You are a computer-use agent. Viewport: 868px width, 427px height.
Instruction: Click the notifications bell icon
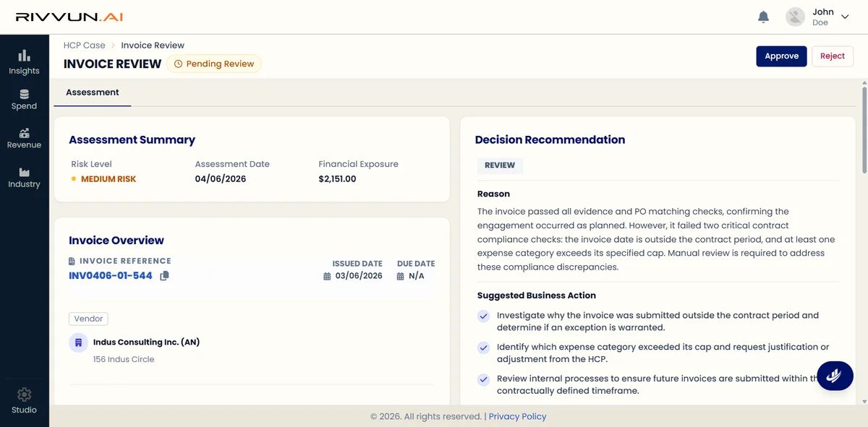point(763,17)
